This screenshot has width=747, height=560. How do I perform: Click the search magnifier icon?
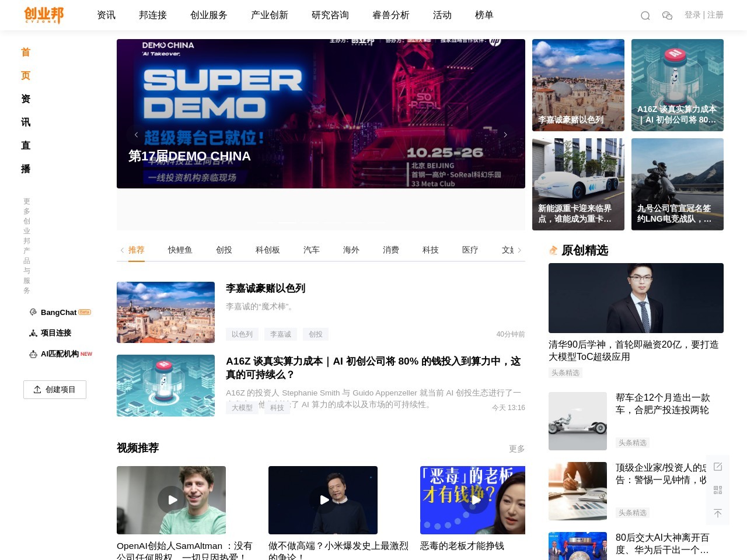(x=645, y=16)
